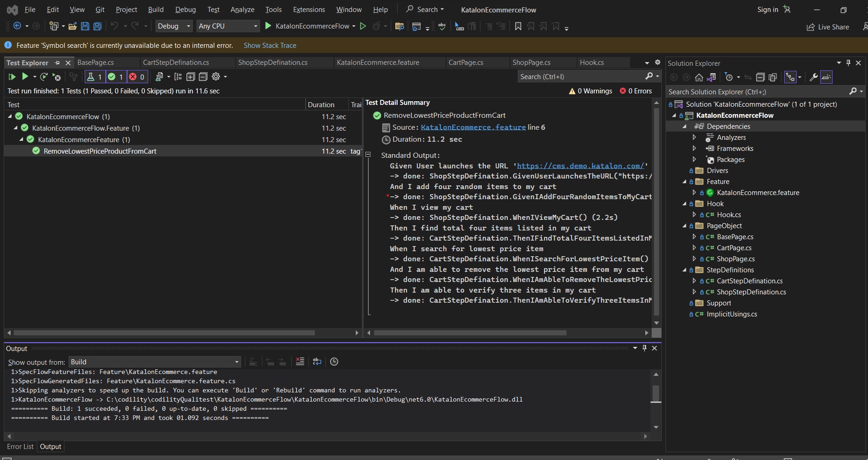This screenshot has height=460, width=868.
Task: Open the Debug menu
Action: coord(185,9)
